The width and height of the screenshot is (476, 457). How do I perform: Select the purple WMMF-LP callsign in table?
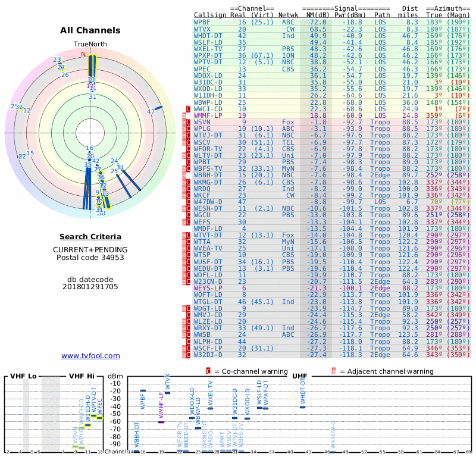[208, 115]
